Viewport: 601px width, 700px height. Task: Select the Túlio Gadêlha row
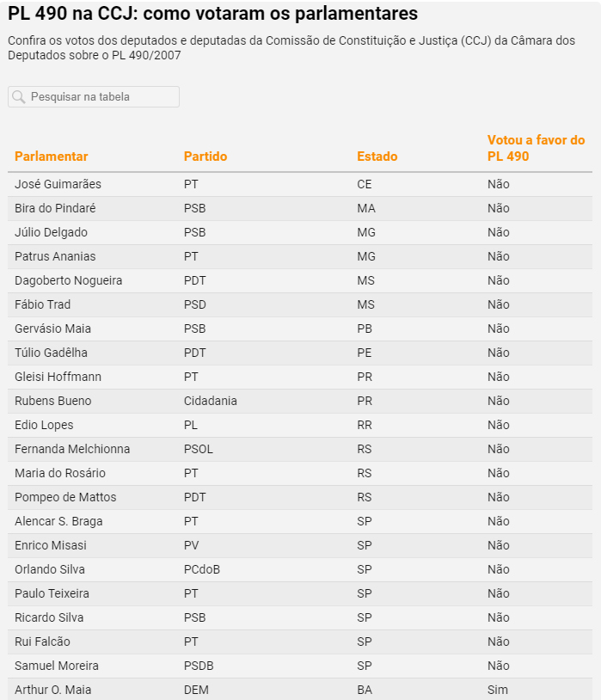(300, 353)
